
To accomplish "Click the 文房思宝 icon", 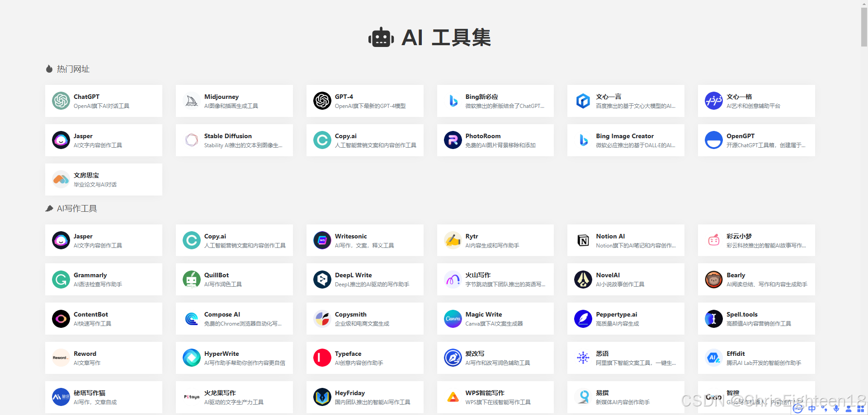I will pos(61,179).
